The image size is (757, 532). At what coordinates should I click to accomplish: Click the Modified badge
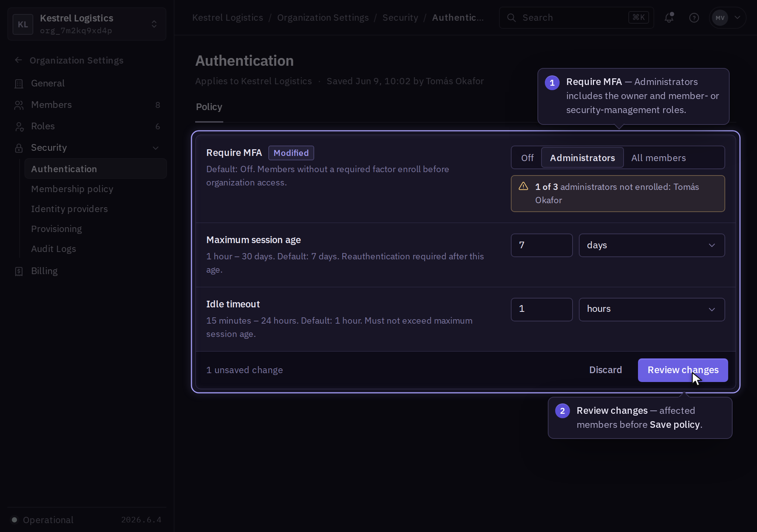[291, 153]
